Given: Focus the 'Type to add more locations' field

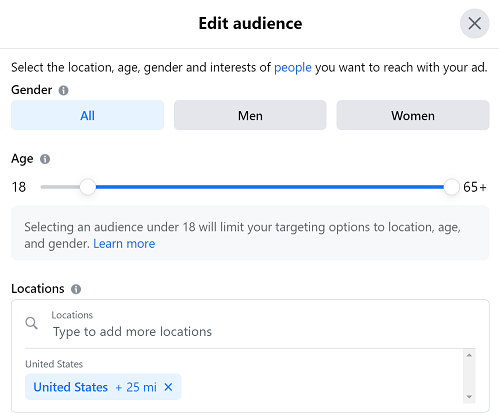Looking at the screenshot, I should point(250,324).
